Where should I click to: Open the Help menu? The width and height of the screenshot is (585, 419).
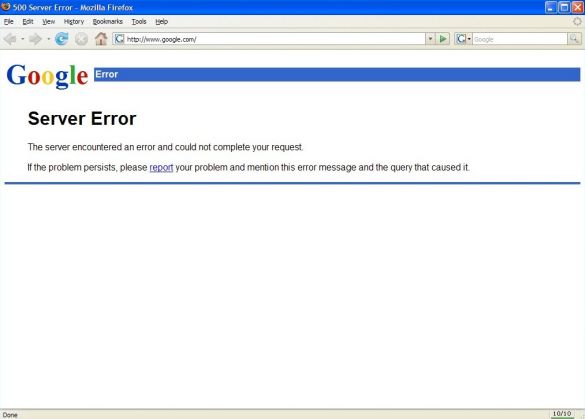tap(162, 22)
